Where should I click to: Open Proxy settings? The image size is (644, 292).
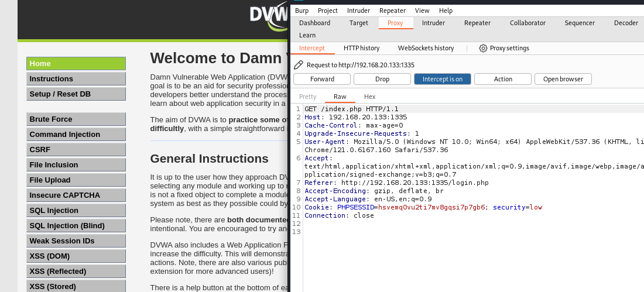pyautogui.click(x=504, y=48)
